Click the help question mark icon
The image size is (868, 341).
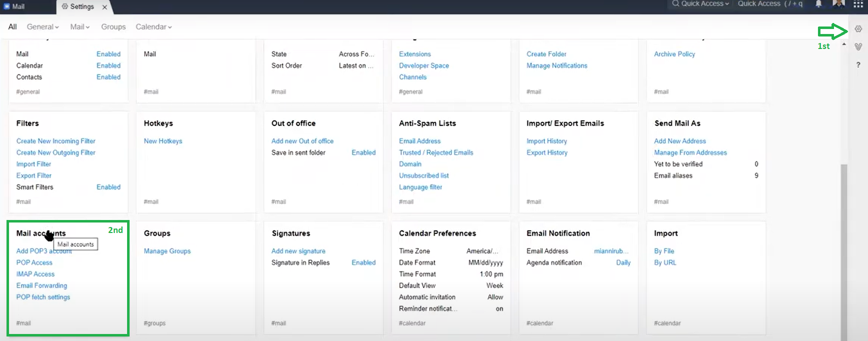pos(858,65)
